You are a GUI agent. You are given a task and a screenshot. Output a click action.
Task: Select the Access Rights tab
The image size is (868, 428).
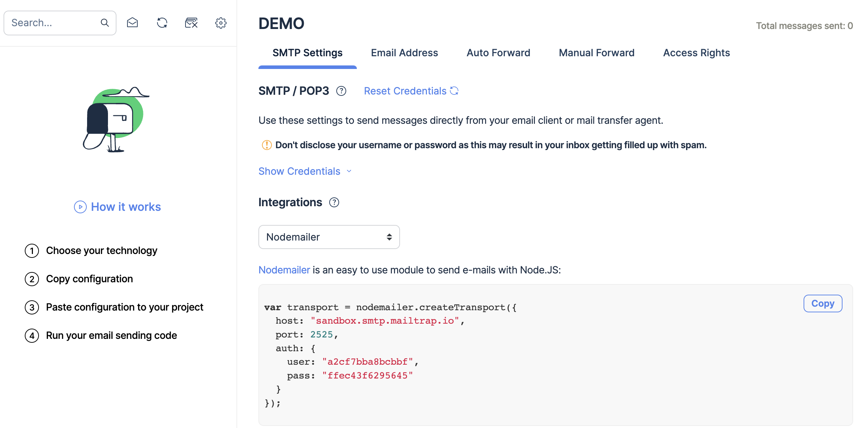(696, 53)
